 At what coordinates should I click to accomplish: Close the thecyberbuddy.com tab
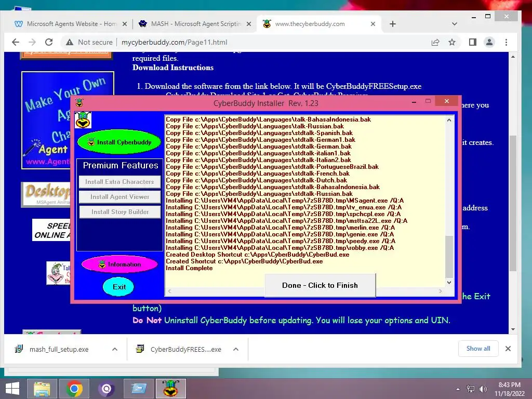(373, 24)
